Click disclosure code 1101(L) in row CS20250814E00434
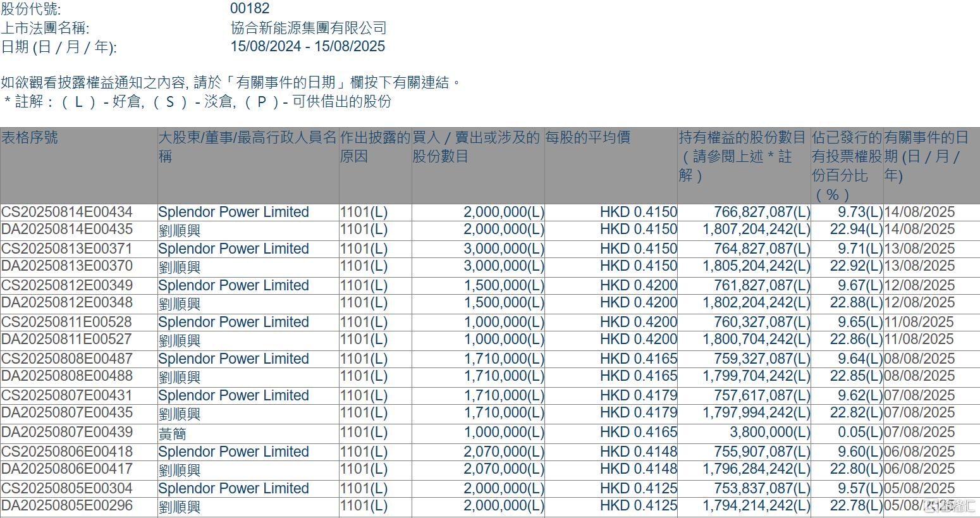The image size is (980, 518). pos(364,212)
